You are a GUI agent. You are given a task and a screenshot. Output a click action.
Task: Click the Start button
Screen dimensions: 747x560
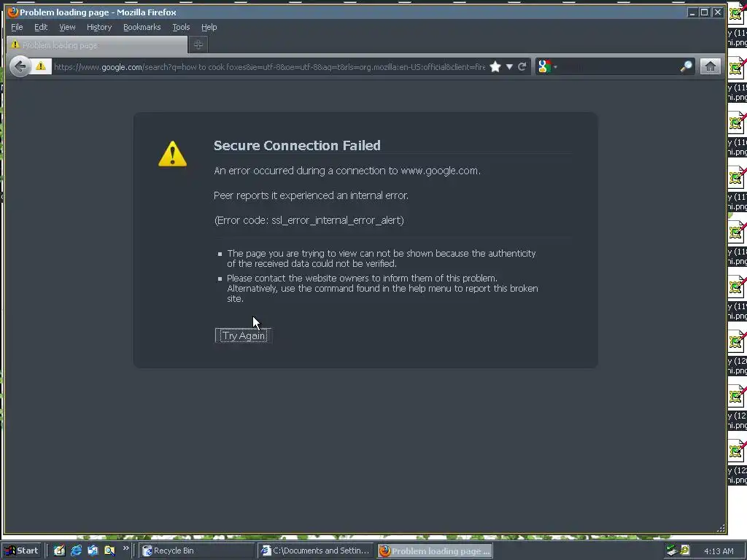[23, 551]
